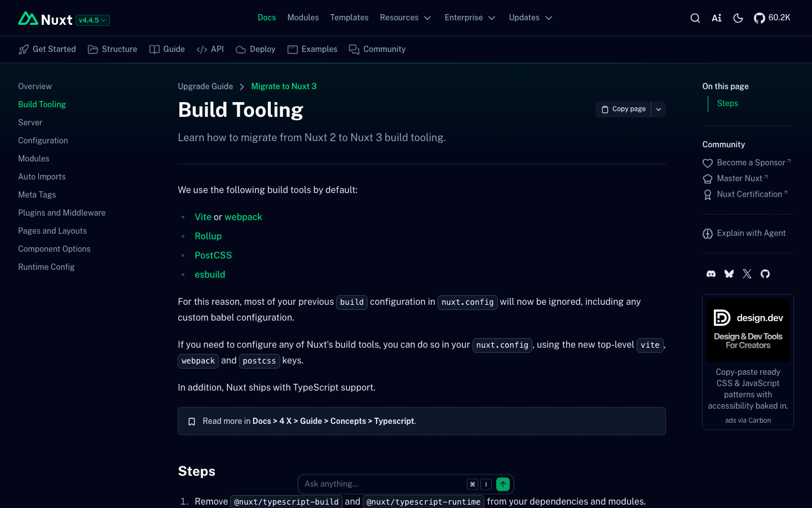The image size is (812, 508).
Task: Follow the PostCSS link
Action: click(x=213, y=256)
